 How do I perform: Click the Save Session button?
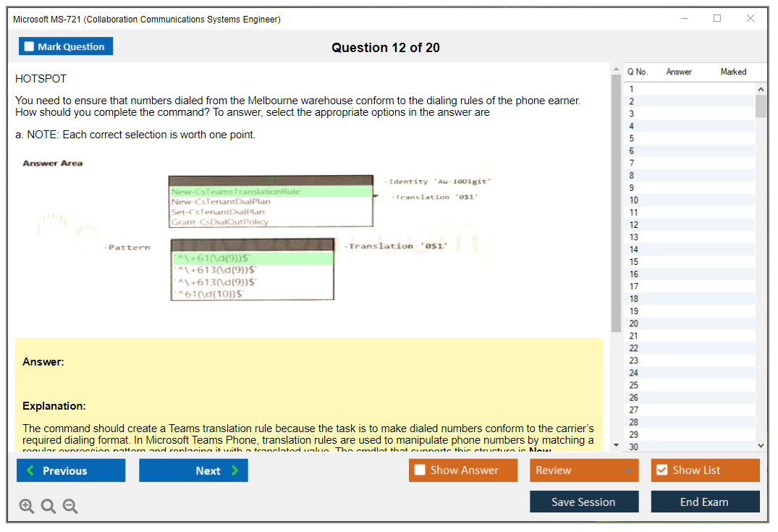click(584, 501)
